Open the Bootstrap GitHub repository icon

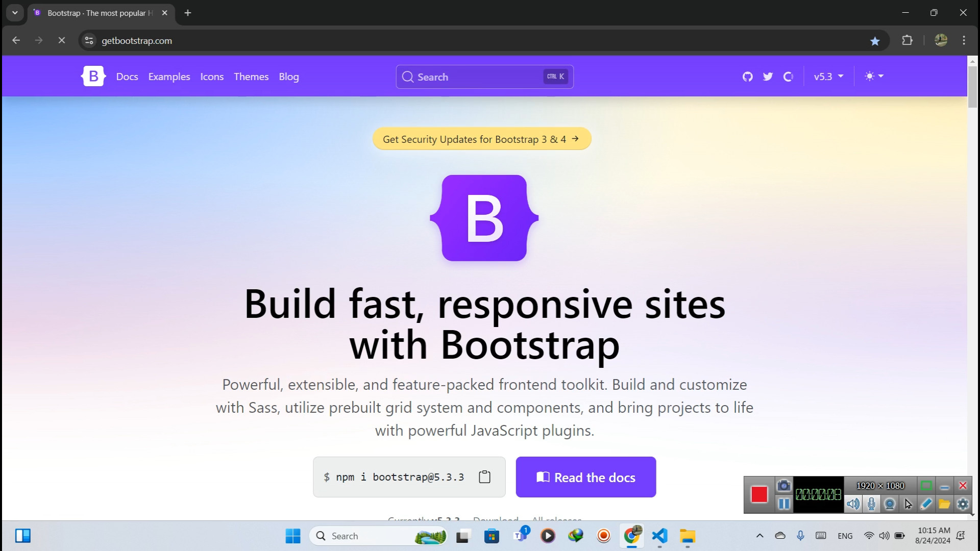(747, 77)
